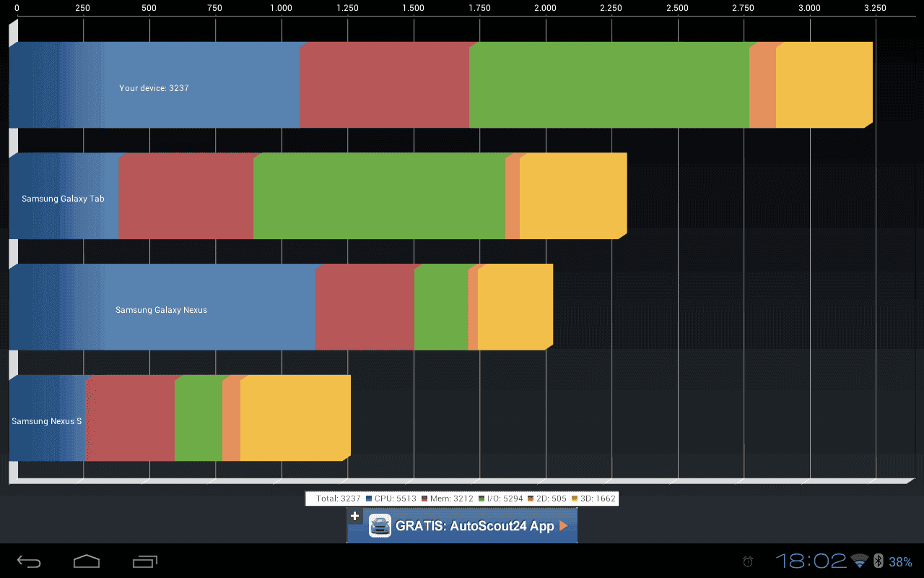
Task: Click the green I/O legend swatch
Action: [x=481, y=499]
